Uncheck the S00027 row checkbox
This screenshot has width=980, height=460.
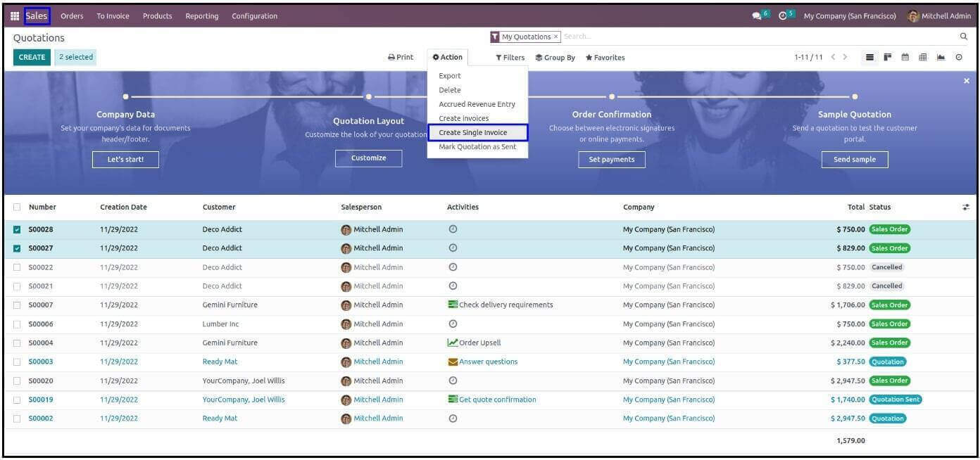pyautogui.click(x=17, y=248)
